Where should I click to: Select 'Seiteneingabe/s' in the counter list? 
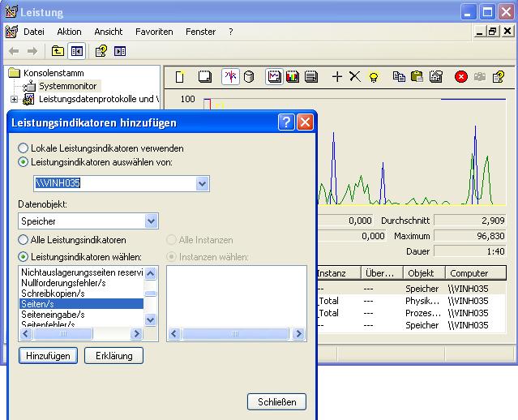[x=53, y=314]
